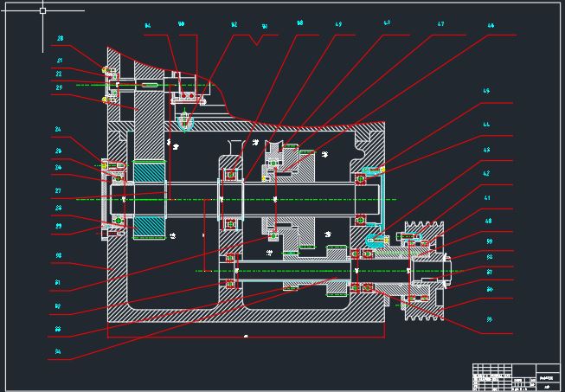Image resolution: width=565 pixels, height=392 pixels.
Task: Click part callout label 24
Action: point(58,129)
